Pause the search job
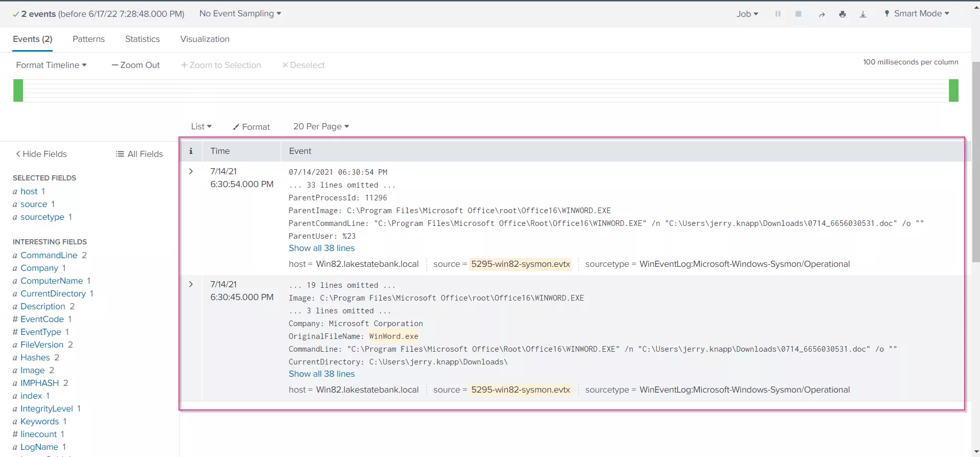Screen dimensions: 980x457 pos(777,14)
